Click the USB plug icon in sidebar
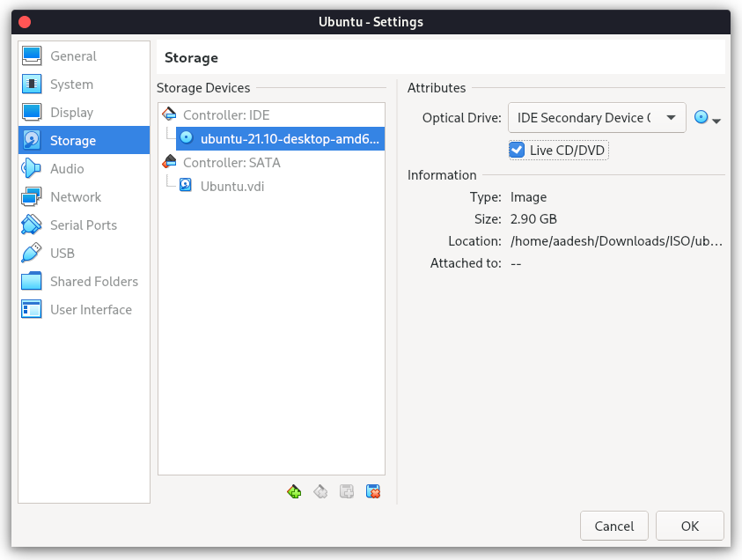The height and width of the screenshot is (560, 742). 32,254
